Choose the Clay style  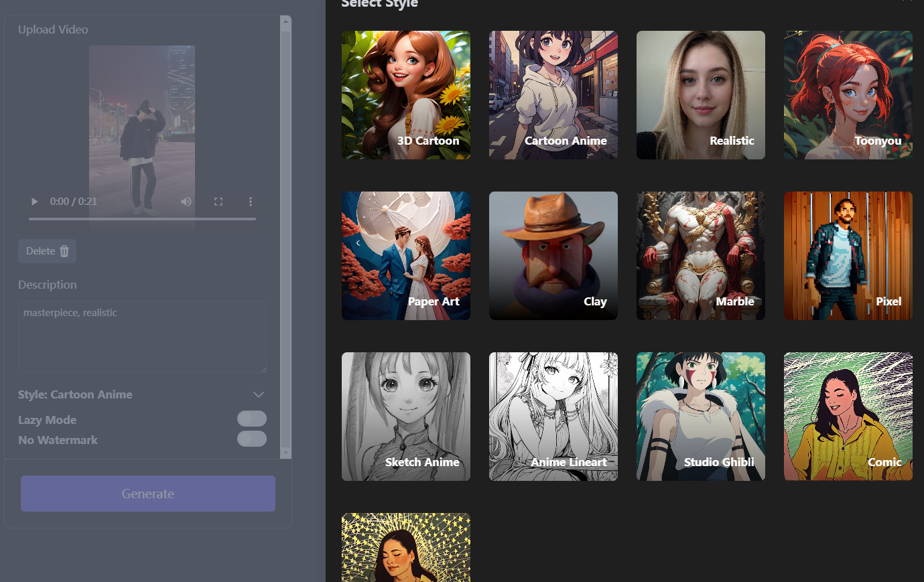pos(553,256)
